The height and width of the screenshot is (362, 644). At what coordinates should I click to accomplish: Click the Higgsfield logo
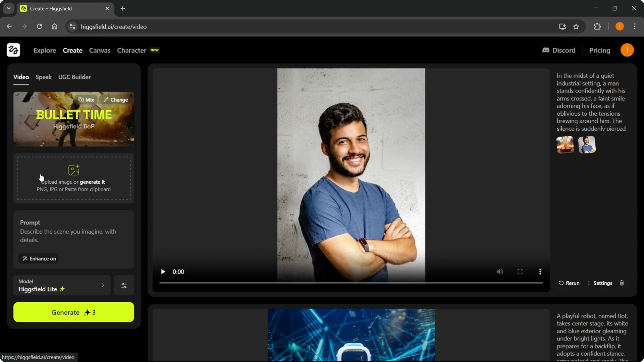coord(13,50)
